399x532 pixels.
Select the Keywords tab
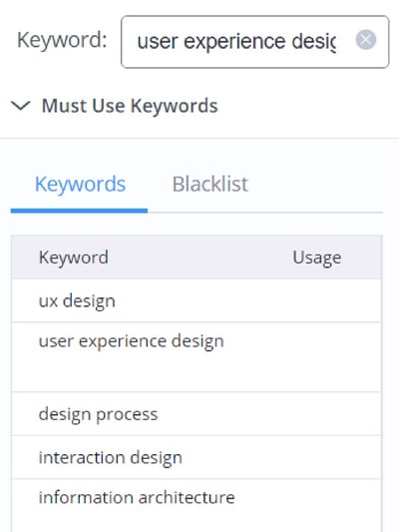click(x=80, y=185)
